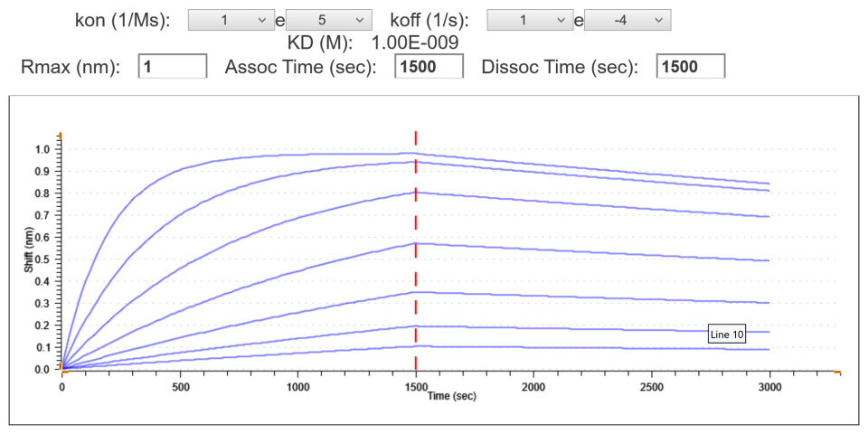Click the orange marker at the X axis end
Screen dimensions: 868x434
click(837, 372)
